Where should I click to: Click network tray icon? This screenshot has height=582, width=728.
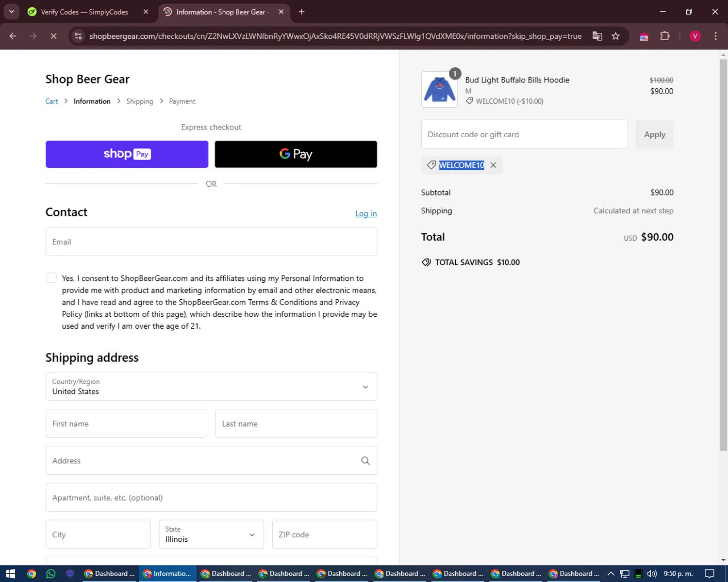pyautogui.click(x=625, y=574)
